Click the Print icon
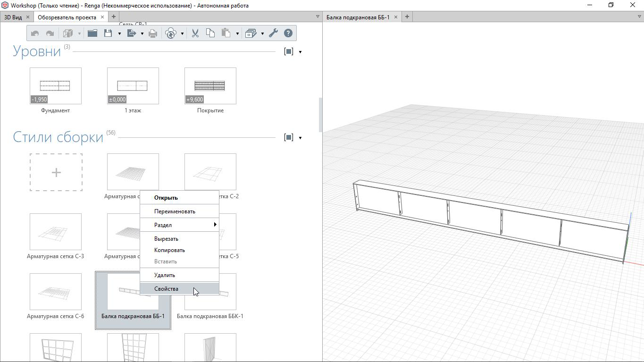Image resolution: width=644 pixels, height=362 pixels. click(x=153, y=34)
